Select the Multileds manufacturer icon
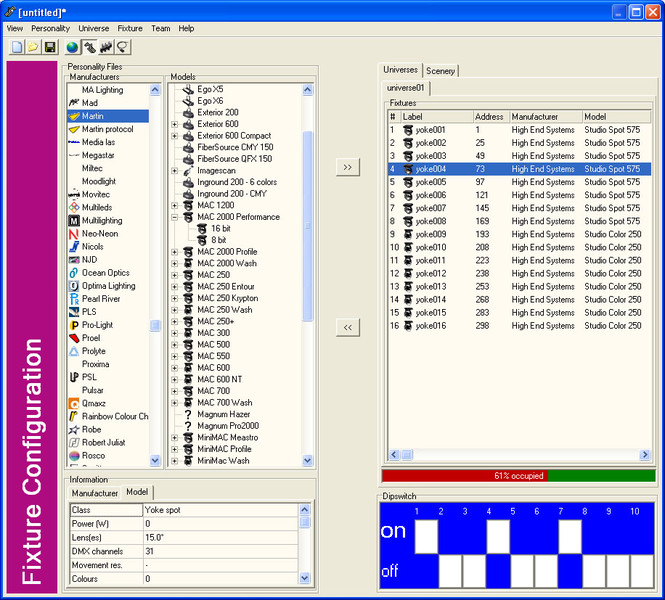Image resolution: width=665 pixels, height=600 pixels. pyautogui.click(x=74, y=207)
